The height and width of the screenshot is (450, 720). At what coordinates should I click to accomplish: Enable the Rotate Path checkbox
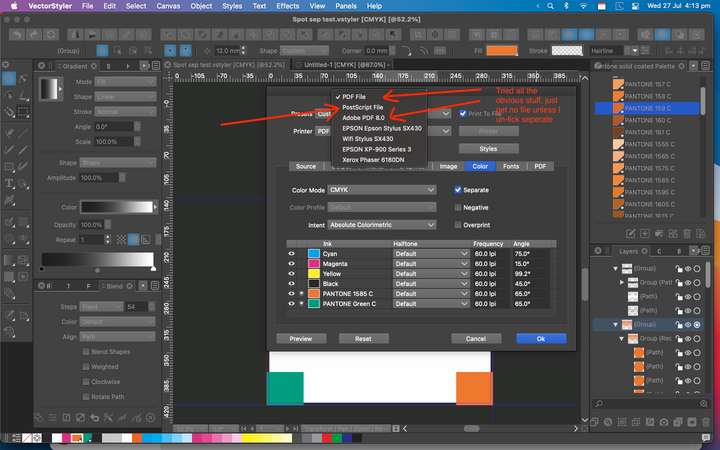coord(86,397)
